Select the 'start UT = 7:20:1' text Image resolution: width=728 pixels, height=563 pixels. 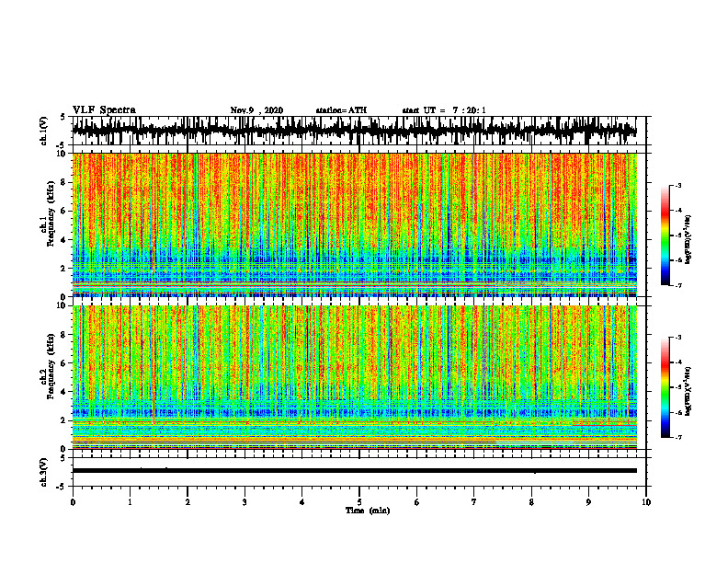(x=444, y=110)
